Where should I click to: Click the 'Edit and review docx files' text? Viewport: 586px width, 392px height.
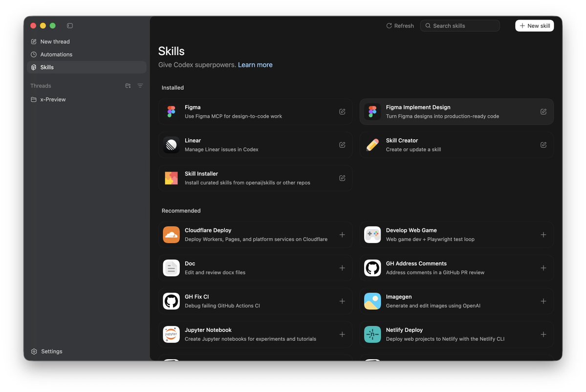(x=215, y=272)
